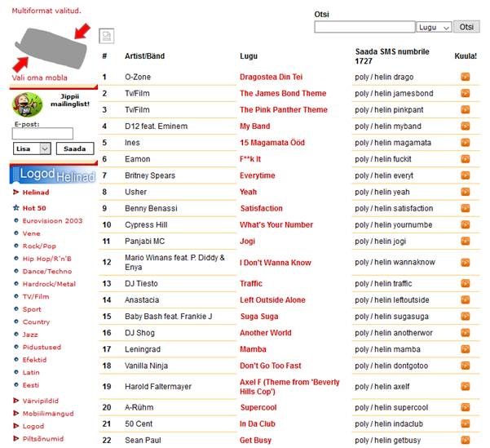
Task: Open the Helinad tab in the banner
Action: point(76,177)
